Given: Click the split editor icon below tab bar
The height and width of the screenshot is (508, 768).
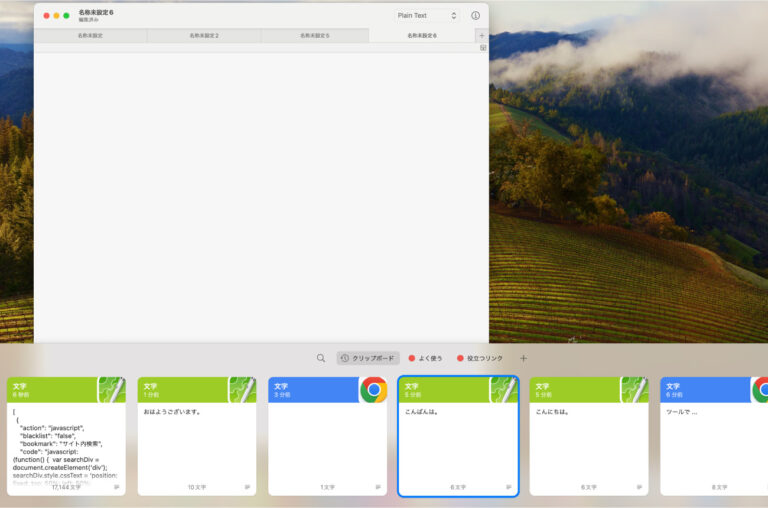Looking at the screenshot, I should [483, 47].
